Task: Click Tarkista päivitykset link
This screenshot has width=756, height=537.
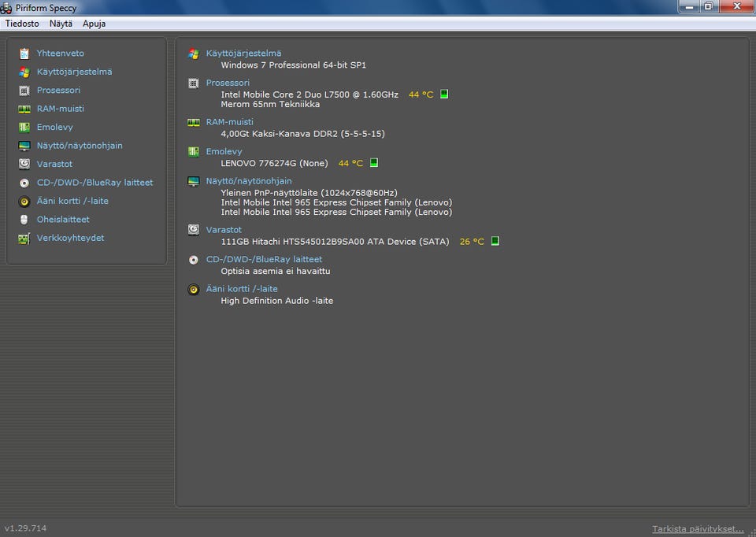Action: [x=698, y=529]
